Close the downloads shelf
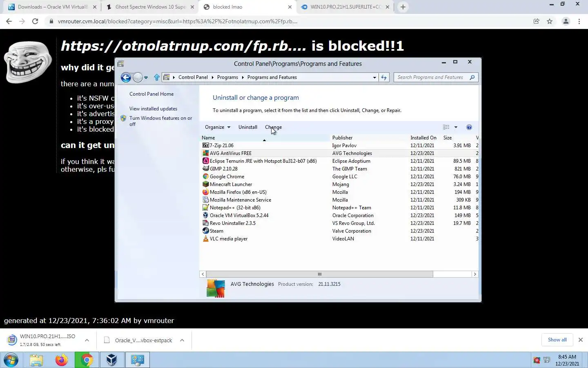Screen dimensions: 588x368 click(x=580, y=340)
